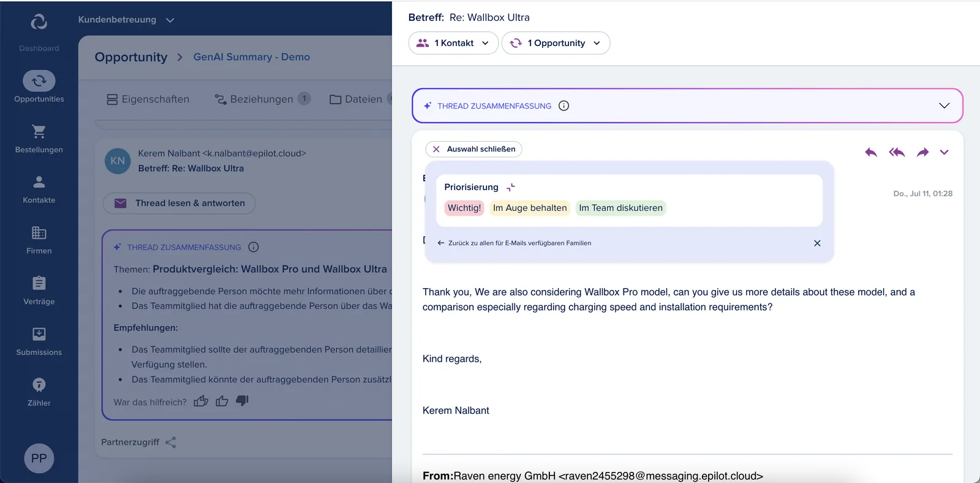
Task: Click the War das hilfreich? text
Action: coord(150,402)
